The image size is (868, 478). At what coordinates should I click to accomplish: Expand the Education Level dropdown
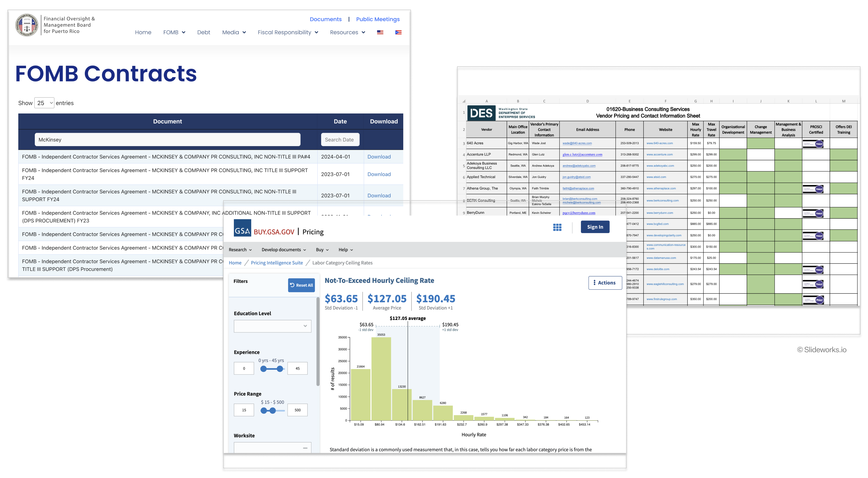272,326
